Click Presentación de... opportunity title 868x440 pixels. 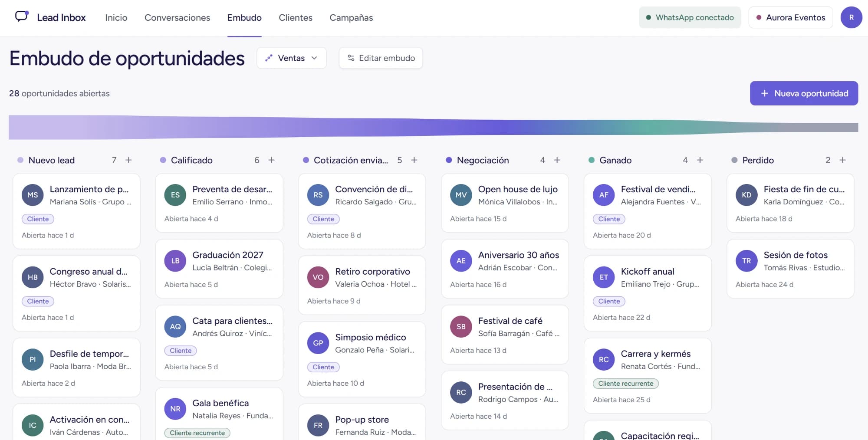click(x=515, y=387)
